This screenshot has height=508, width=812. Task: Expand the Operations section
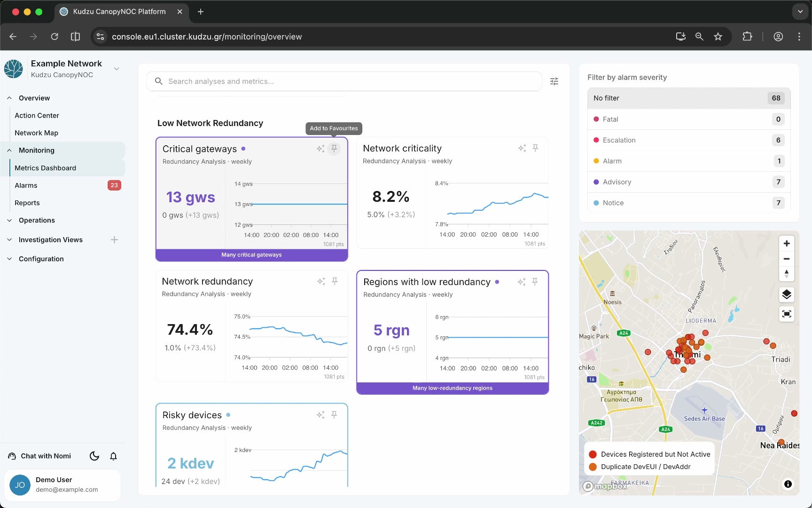tap(9, 221)
